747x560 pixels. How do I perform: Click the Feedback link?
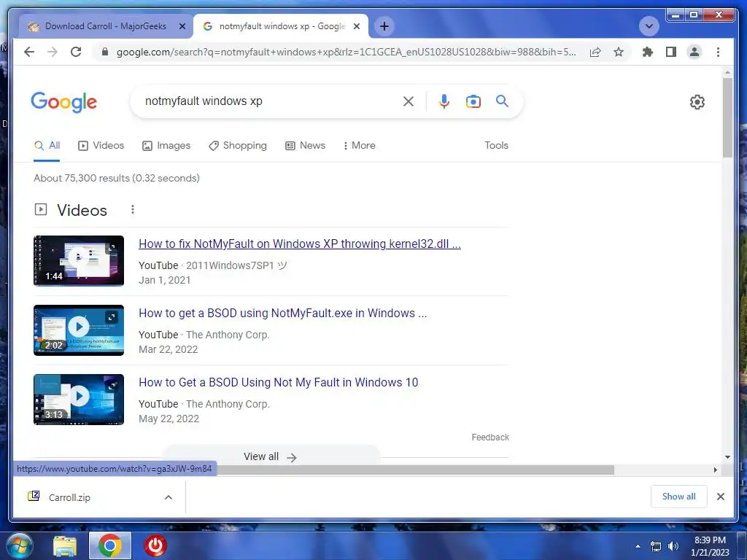[x=490, y=437]
